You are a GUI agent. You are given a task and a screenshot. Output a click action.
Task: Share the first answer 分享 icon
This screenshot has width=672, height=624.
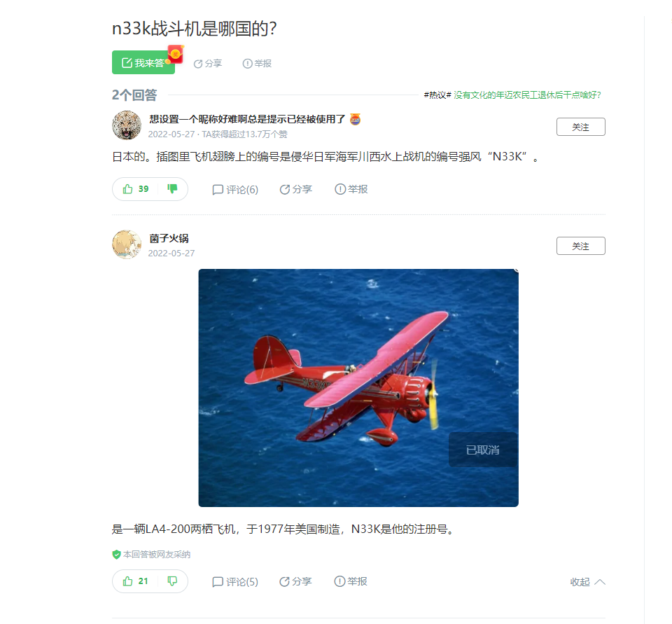pos(295,189)
